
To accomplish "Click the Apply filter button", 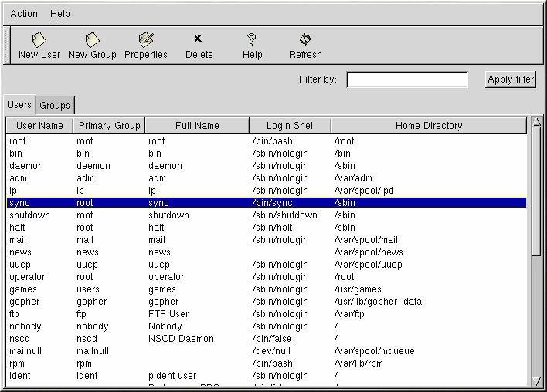I will (x=511, y=79).
